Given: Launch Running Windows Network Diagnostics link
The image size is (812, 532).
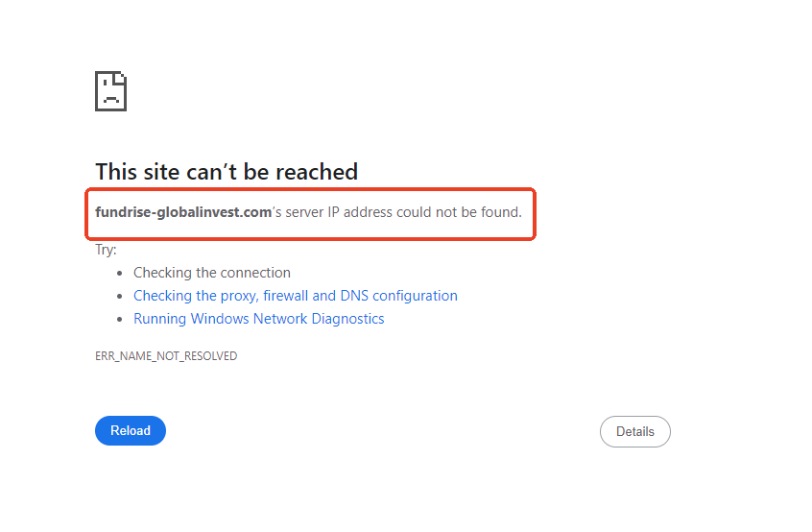Looking at the screenshot, I should click(258, 319).
